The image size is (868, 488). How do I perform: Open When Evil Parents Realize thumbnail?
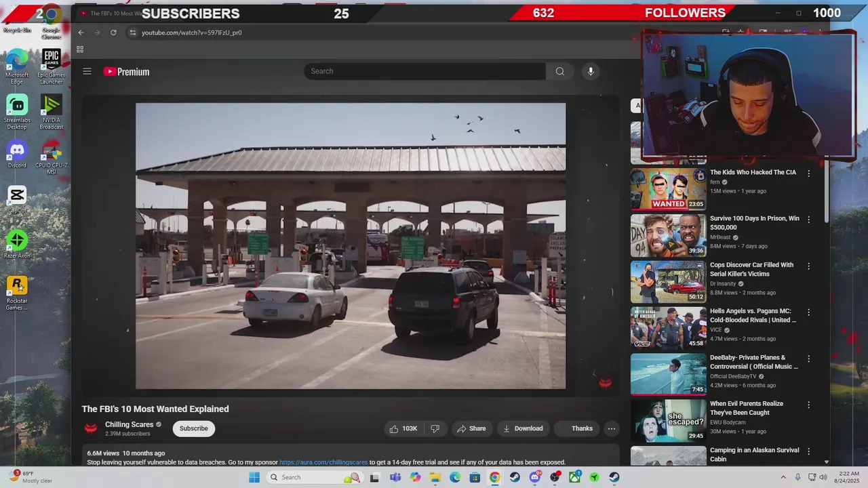click(x=669, y=420)
